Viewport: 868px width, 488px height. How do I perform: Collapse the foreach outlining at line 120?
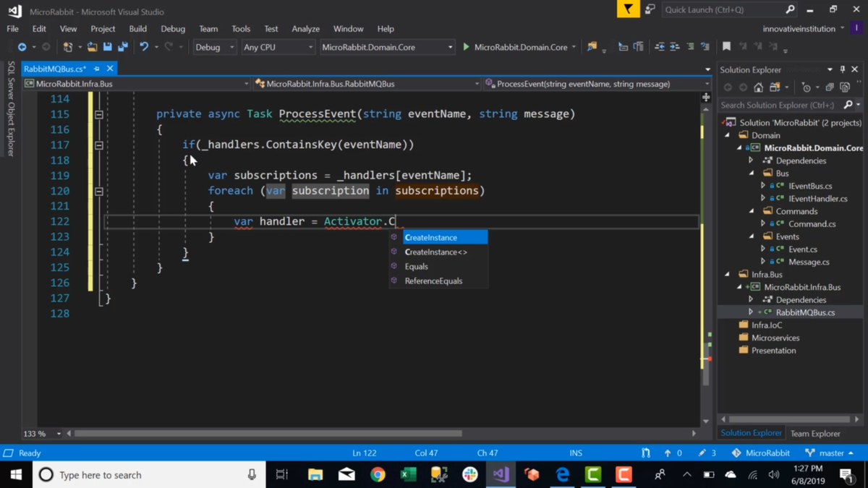pyautogui.click(x=99, y=191)
